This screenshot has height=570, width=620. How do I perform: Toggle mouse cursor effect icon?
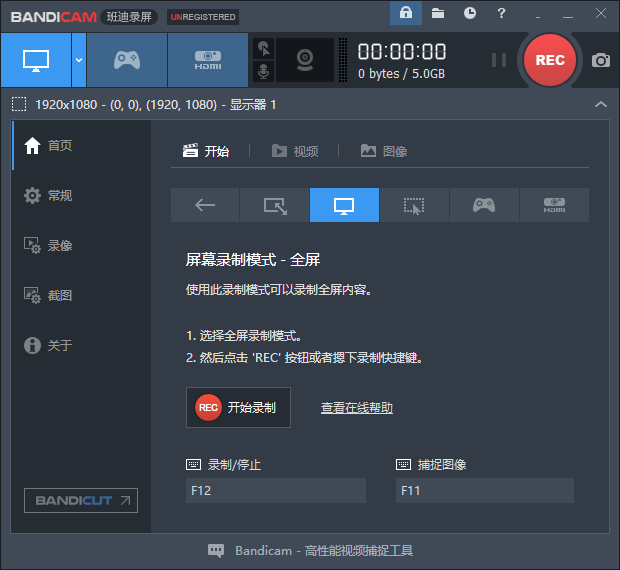coord(264,49)
